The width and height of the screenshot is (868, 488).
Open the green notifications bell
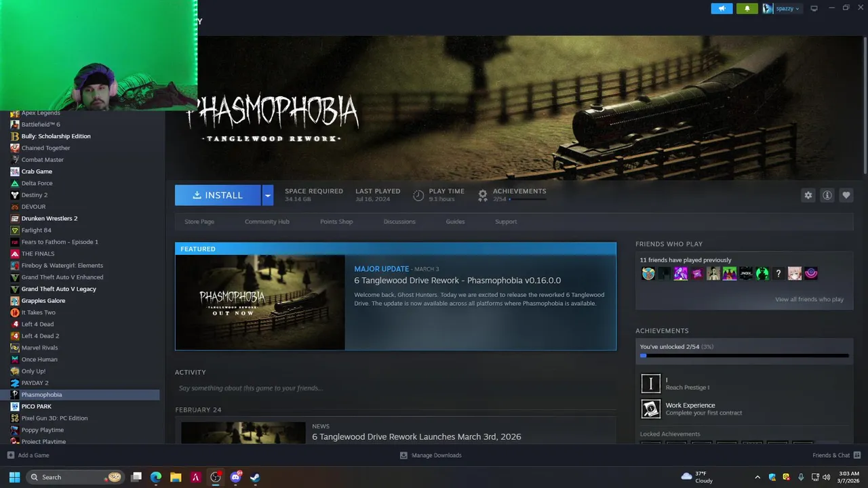(x=747, y=9)
